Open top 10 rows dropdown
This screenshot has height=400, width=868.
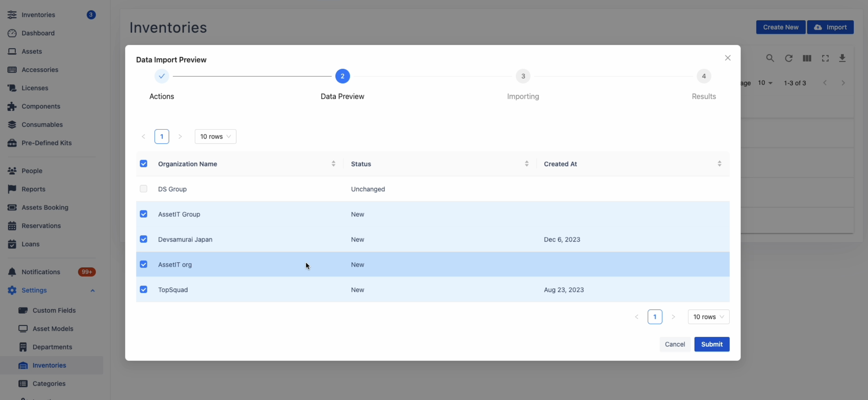215,136
